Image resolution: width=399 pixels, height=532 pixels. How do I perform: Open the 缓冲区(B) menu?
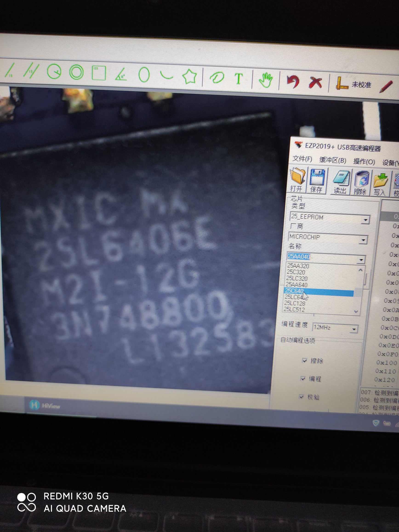pos(333,160)
